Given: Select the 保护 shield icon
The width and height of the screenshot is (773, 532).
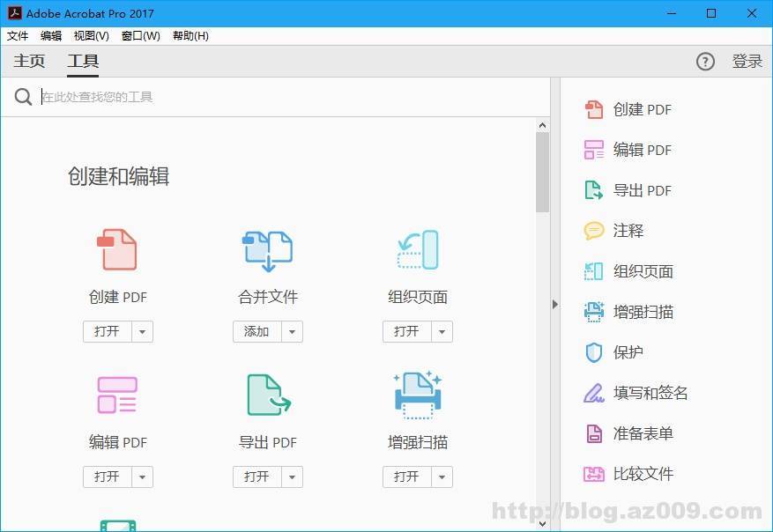Looking at the screenshot, I should coord(593,352).
